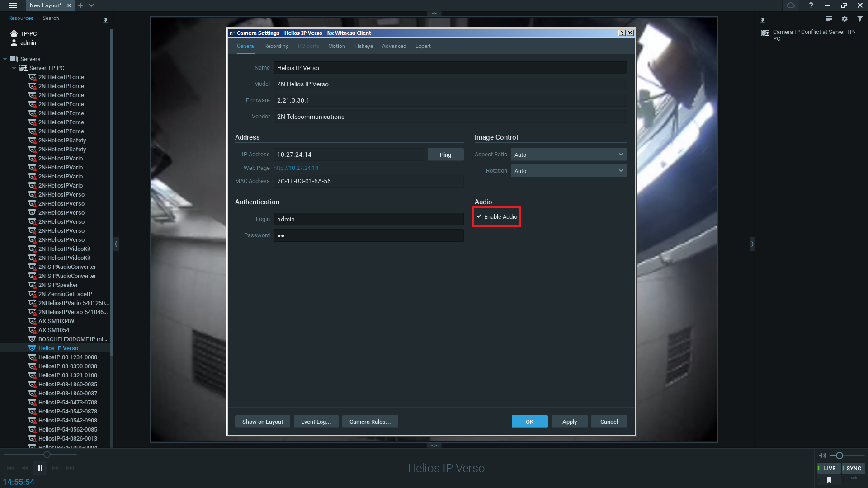The image size is (868, 488).
Task: Open the notifications filter icon
Action: tap(860, 19)
